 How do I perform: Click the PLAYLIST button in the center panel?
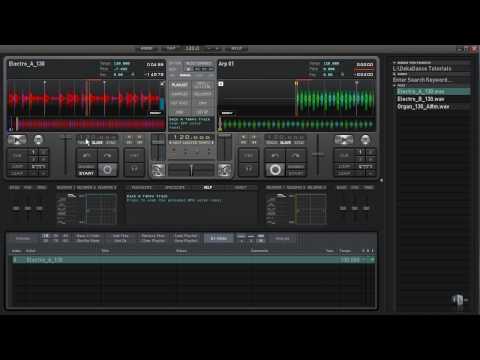(179, 85)
